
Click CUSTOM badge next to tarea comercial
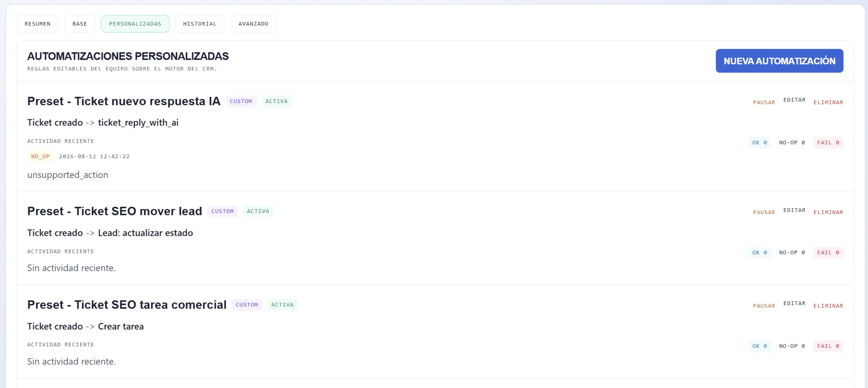(x=247, y=305)
